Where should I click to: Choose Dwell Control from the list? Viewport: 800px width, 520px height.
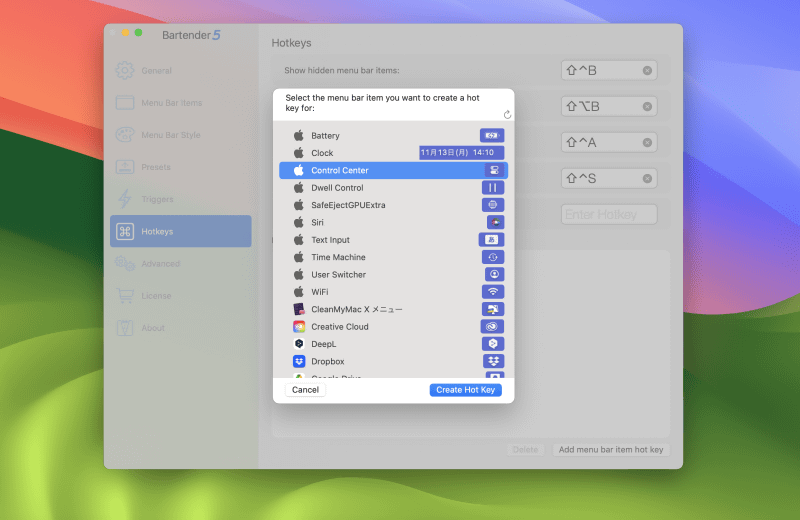pyautogui.click(x=393, y=187)
